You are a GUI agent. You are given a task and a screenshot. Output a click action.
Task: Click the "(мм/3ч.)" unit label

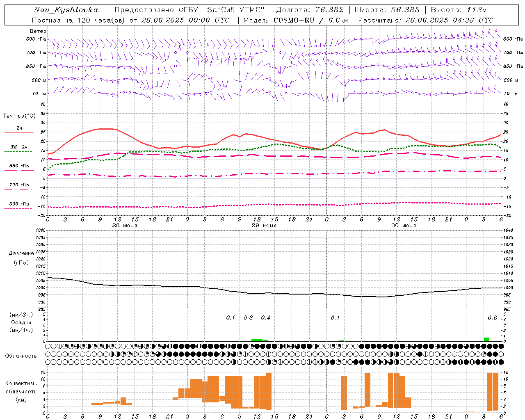click(x=21, y=315)
